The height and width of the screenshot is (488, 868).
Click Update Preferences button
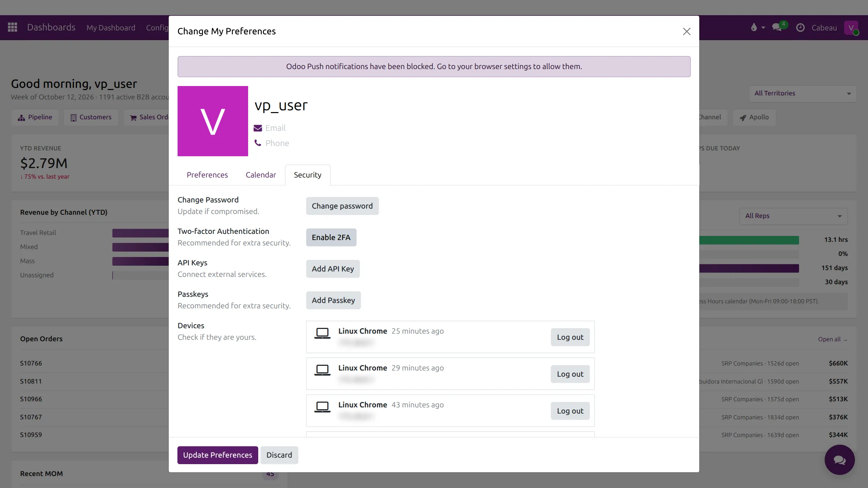click(x=218, y=455)
